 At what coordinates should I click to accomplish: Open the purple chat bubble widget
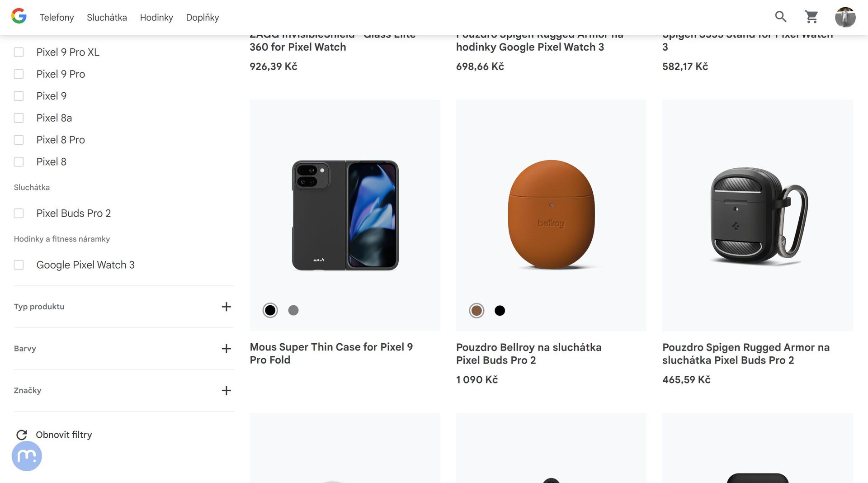coord(27,456)
